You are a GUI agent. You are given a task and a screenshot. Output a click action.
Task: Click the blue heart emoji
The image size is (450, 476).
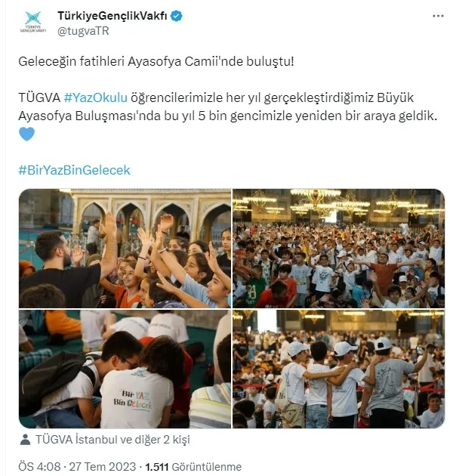click(x=26, y=134)
